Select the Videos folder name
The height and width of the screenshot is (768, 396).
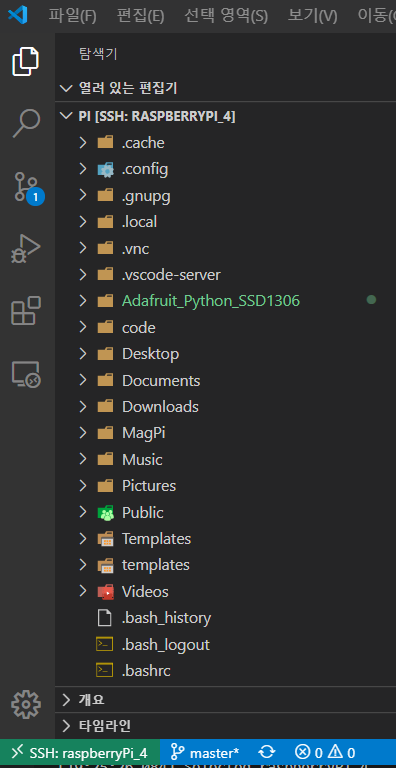(145, 592)
